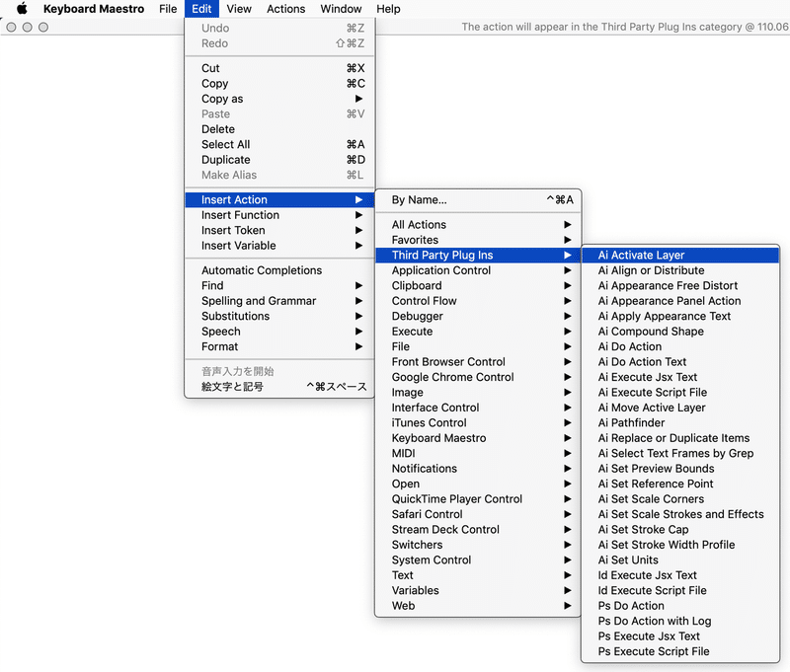Expand the Insert Variable submenu
Viewport: 790px width, 672px height.
coord(279,246)
